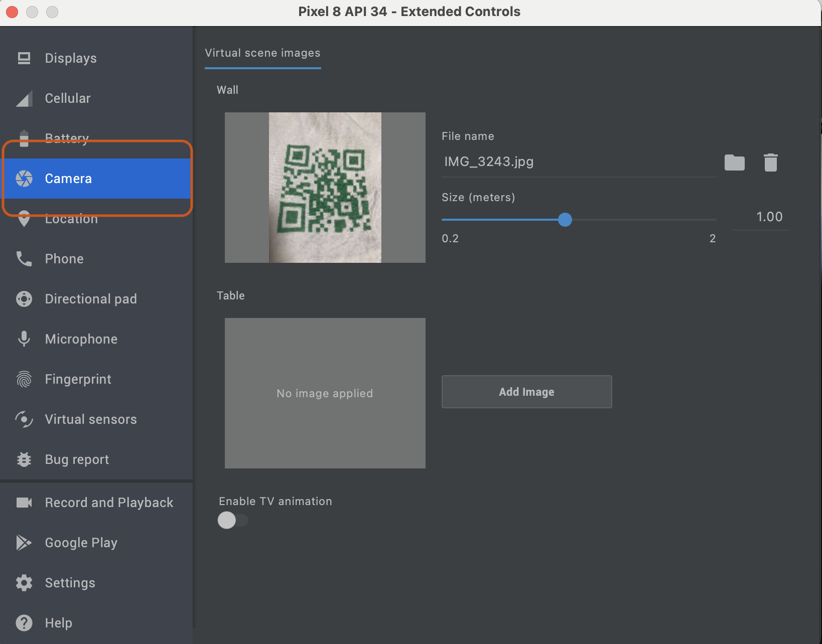Toggle Enable TV animation switch

(x=232, y=520)
